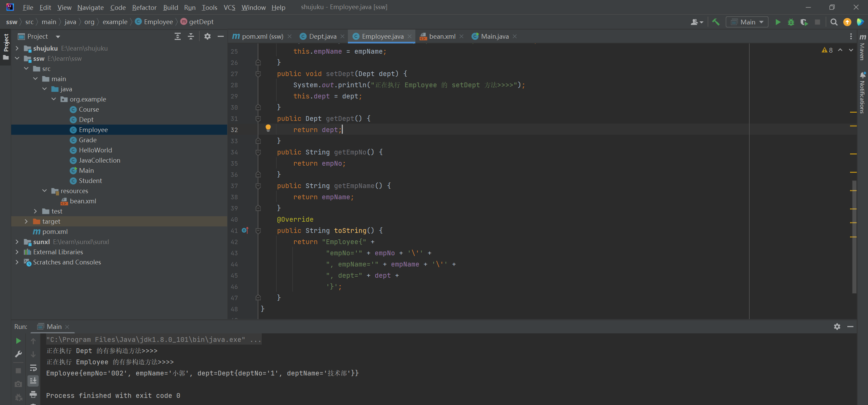
Task: Click the override gutter icon beside toString
Action: click(x=245, y=231)
